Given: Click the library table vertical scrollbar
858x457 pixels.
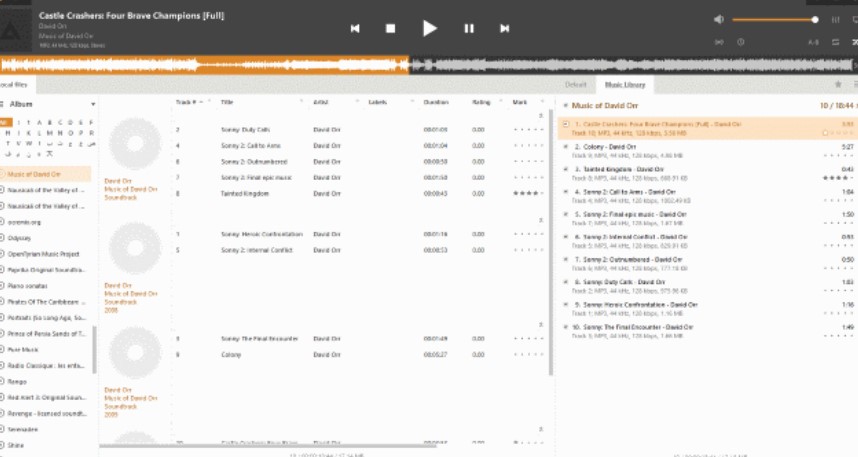Looking at the screenshot, I should 550,242.
